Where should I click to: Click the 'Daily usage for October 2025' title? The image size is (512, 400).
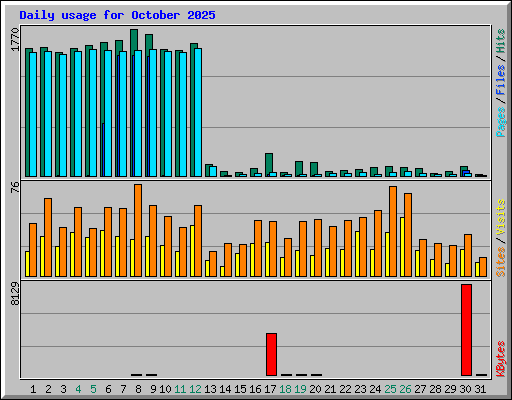pos(117,15)
